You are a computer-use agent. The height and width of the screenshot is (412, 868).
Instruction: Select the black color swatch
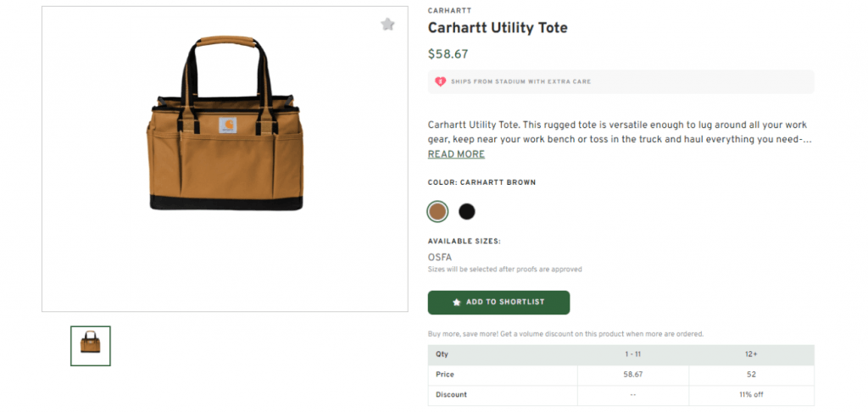467,212
